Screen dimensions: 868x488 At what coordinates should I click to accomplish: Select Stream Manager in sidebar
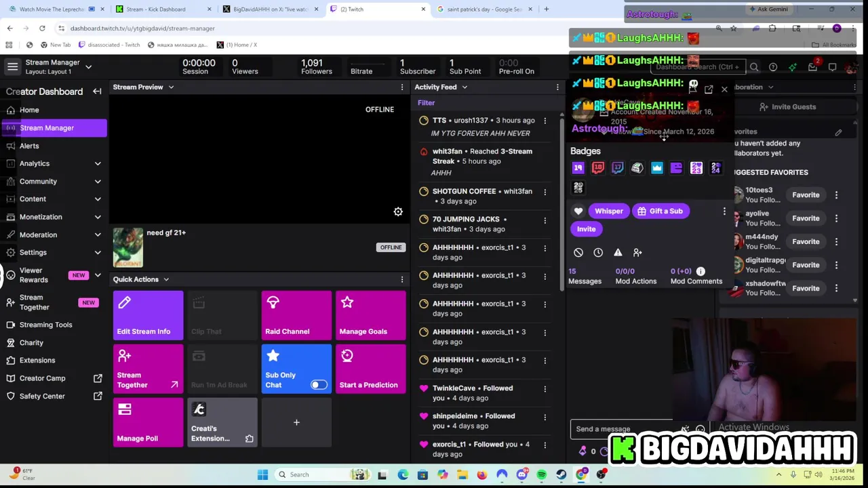(53, 127)
